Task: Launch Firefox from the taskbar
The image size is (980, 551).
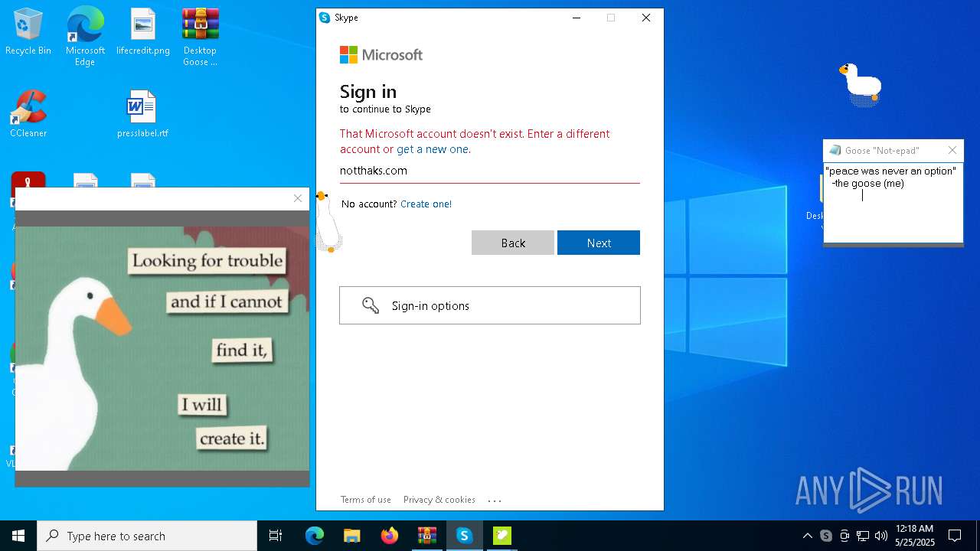Action: [x=390, y=536]
